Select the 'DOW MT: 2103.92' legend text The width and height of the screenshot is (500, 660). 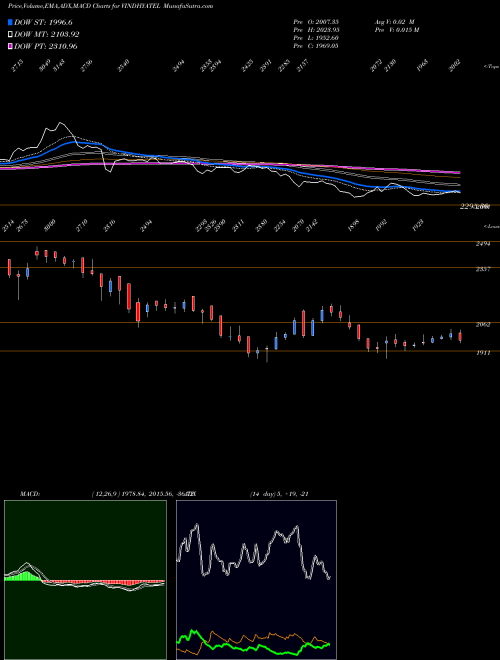[47, 35]
